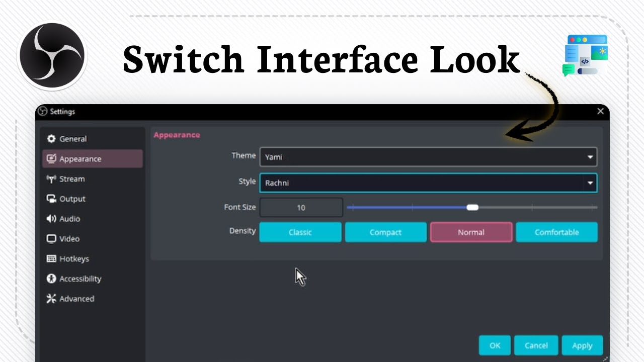Click the Hotkeys keyboard icon
The width and height of the screenshot is (644, 362).
51,258
